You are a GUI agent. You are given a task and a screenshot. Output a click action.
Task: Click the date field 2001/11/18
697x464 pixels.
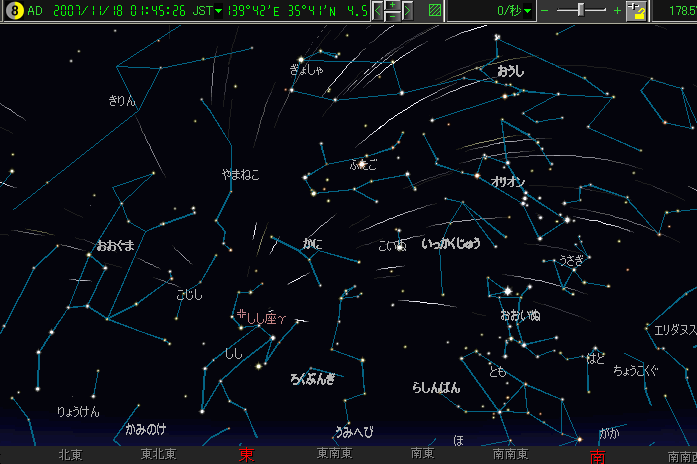point(88,12)
